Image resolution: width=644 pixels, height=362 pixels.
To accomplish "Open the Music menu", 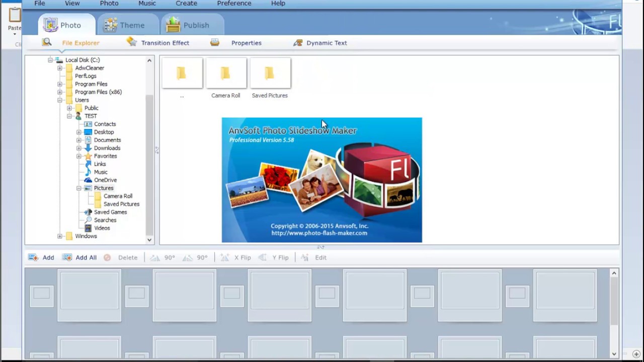I will point(147,4).
